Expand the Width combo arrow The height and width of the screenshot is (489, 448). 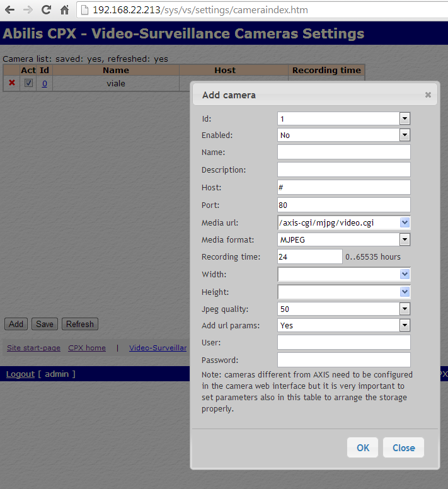(x=405, y=275)
